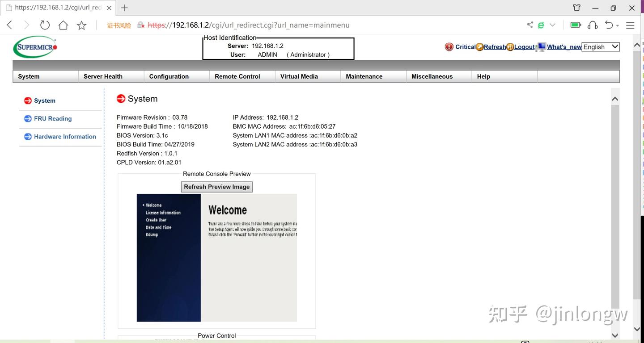644x343 pixels.
Task: Click the address bar URL field
Action: pos(249,25)
